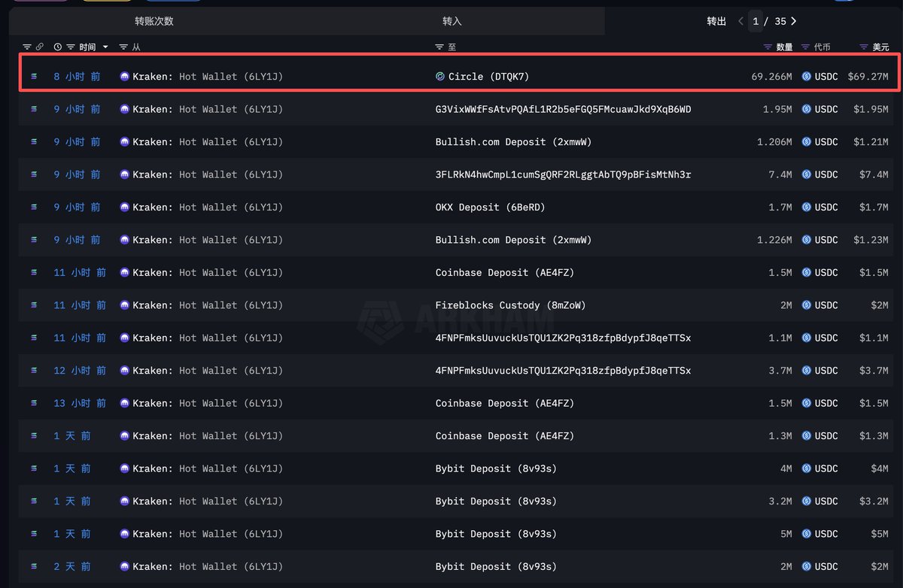The height and width of the screenshot is (588, 903).
Task: Click the page number field showing 1
Action: [x=756, y=21]
